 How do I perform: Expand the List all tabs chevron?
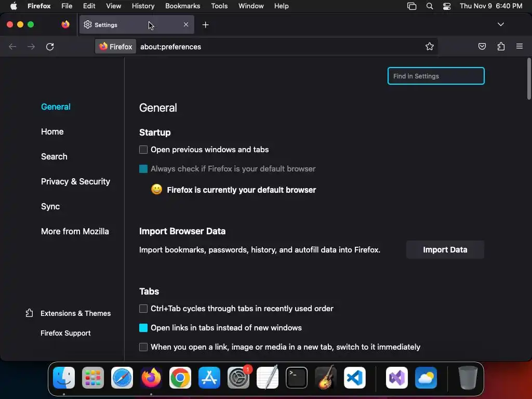click(x=500, y=24)
